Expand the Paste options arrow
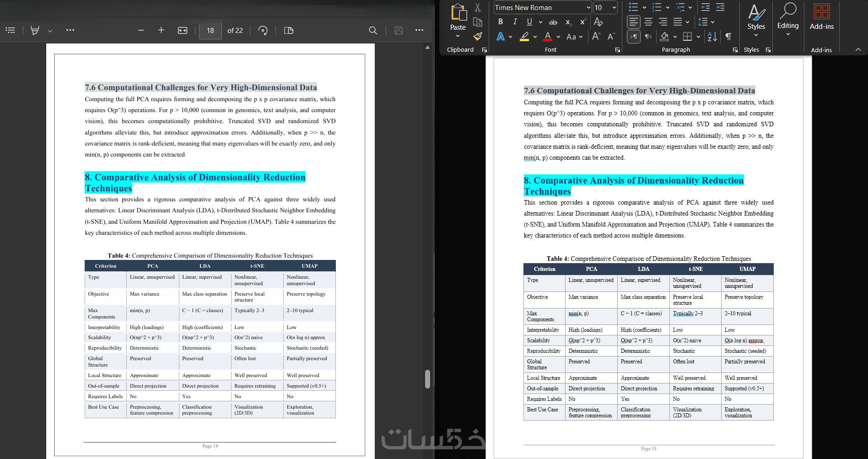Image resolution: width=868 pixels, height=459 pixels. (x=458, y=36)
